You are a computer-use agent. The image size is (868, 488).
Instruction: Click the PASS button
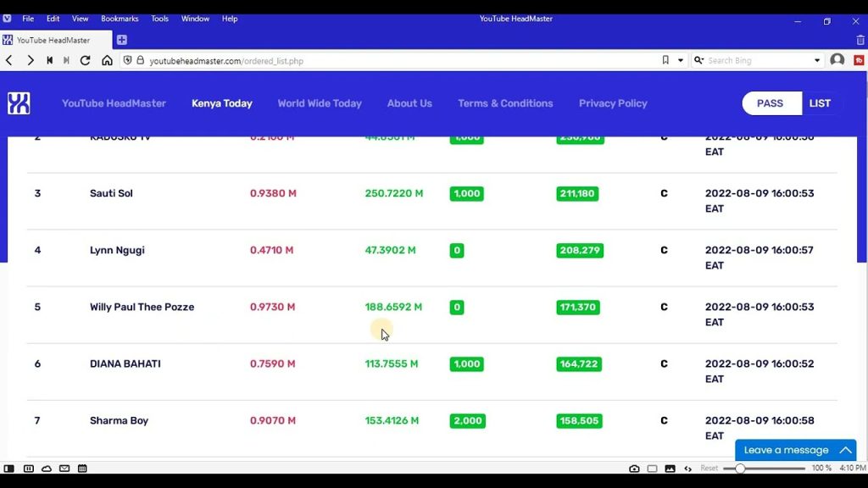coord(770,103)
